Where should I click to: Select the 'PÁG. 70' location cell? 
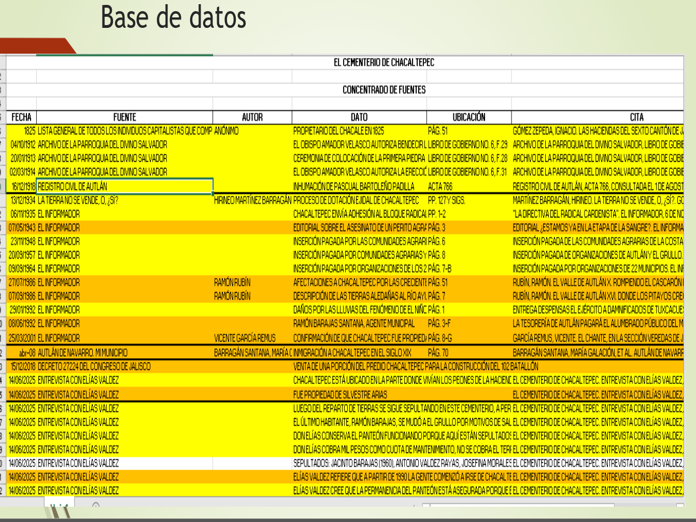point(469,353)
